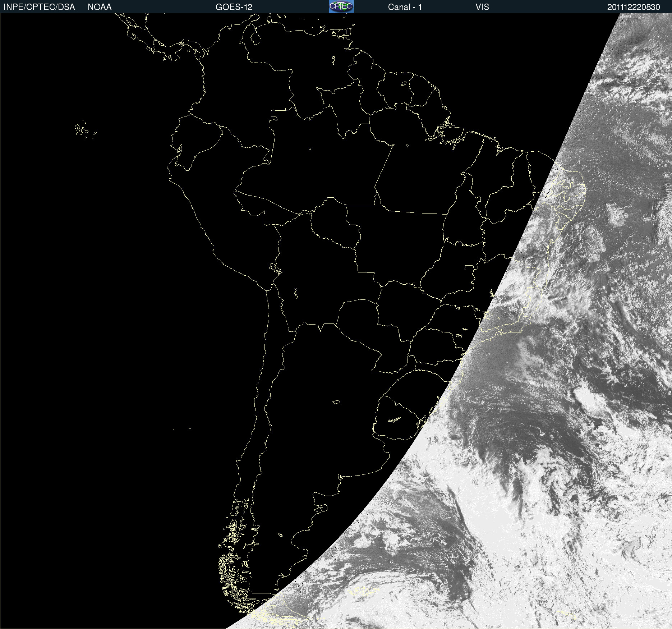
Task: Click the INPE/CPTEC/DSA header text
Action: click(39, 7)
